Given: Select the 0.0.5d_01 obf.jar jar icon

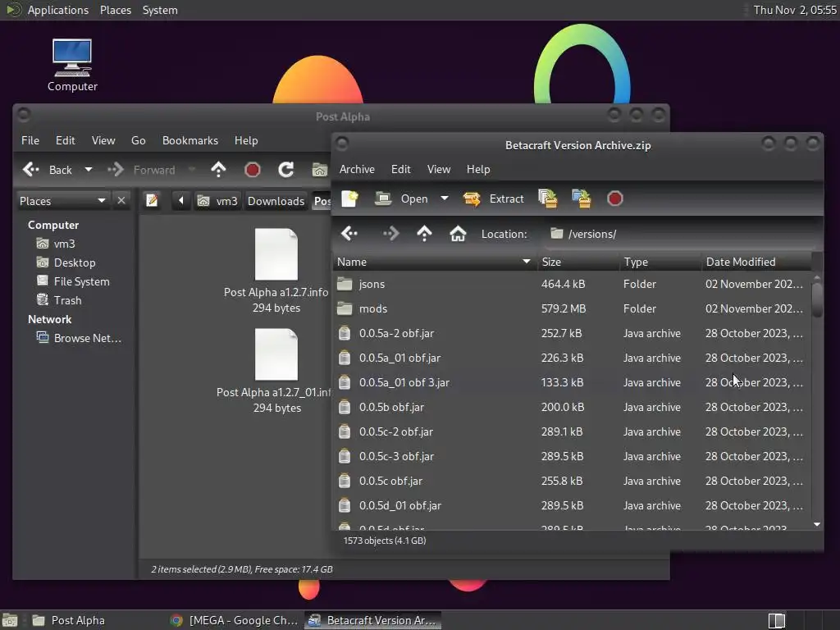Looking at the screenshot, I should [345, 505].
